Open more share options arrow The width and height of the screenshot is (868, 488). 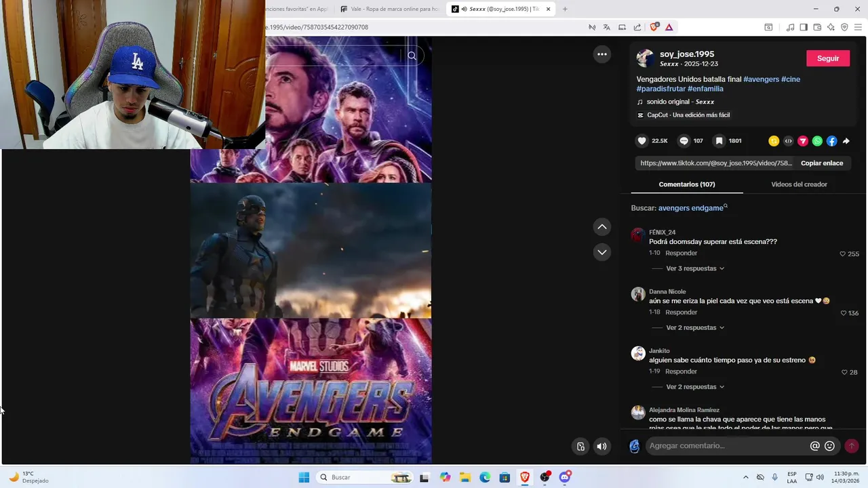[846, 141]
